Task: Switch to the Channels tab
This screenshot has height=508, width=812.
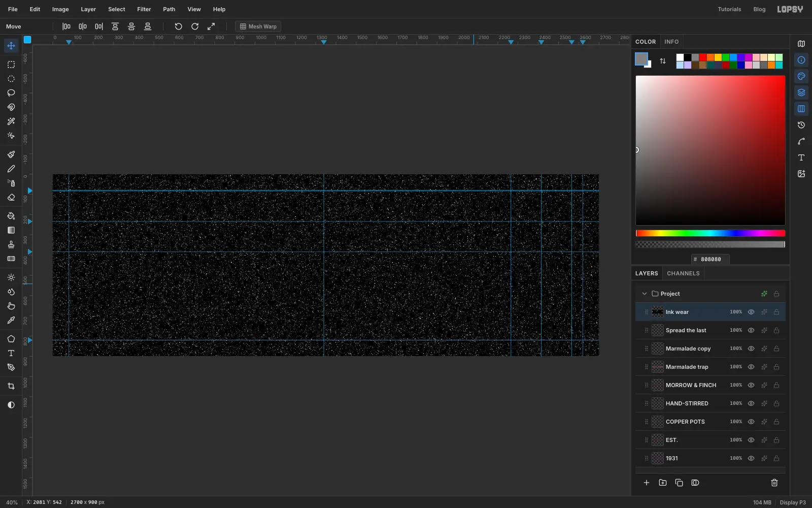Action: 683,273
